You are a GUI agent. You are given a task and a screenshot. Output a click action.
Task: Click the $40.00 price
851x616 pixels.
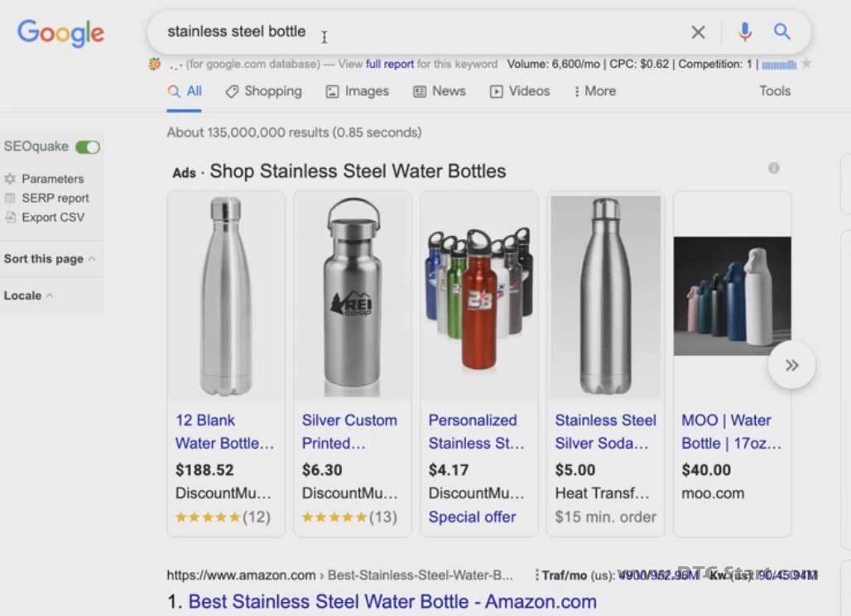click(x=706, y=470)
